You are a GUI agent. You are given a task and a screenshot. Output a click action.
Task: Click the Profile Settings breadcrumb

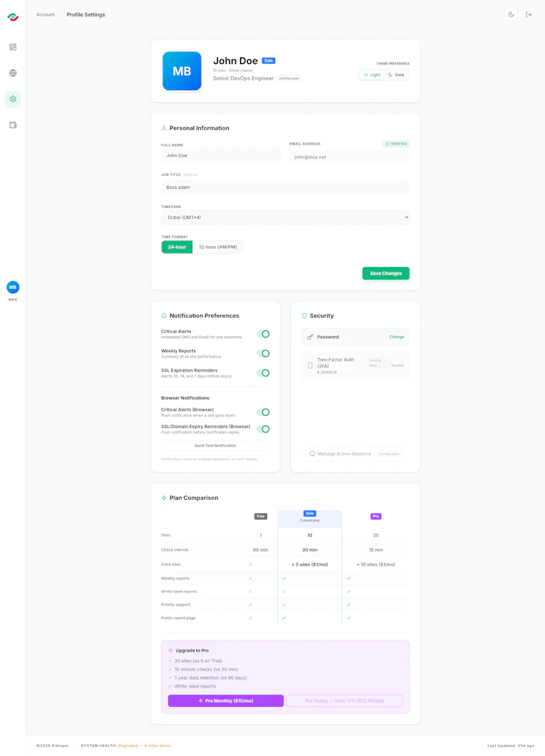coord(86,15)
